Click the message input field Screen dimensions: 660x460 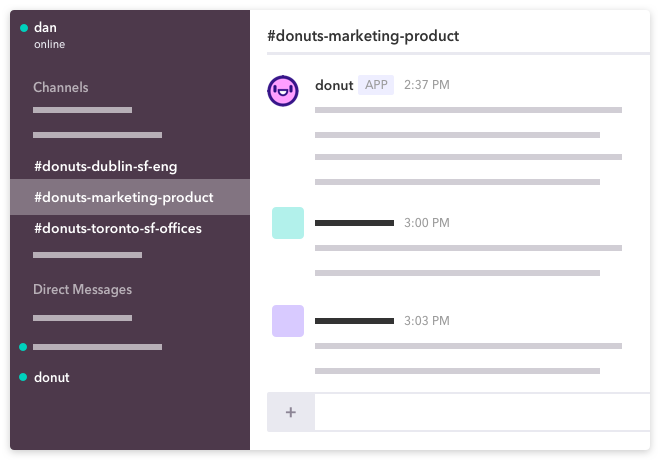[482, 412]
